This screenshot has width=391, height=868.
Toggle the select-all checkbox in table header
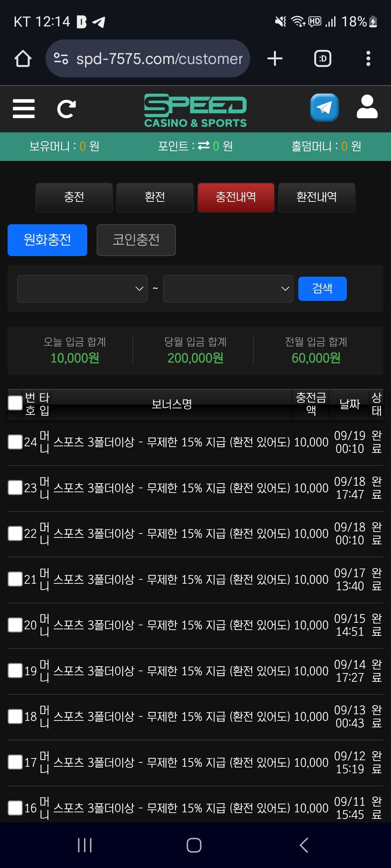15,403
